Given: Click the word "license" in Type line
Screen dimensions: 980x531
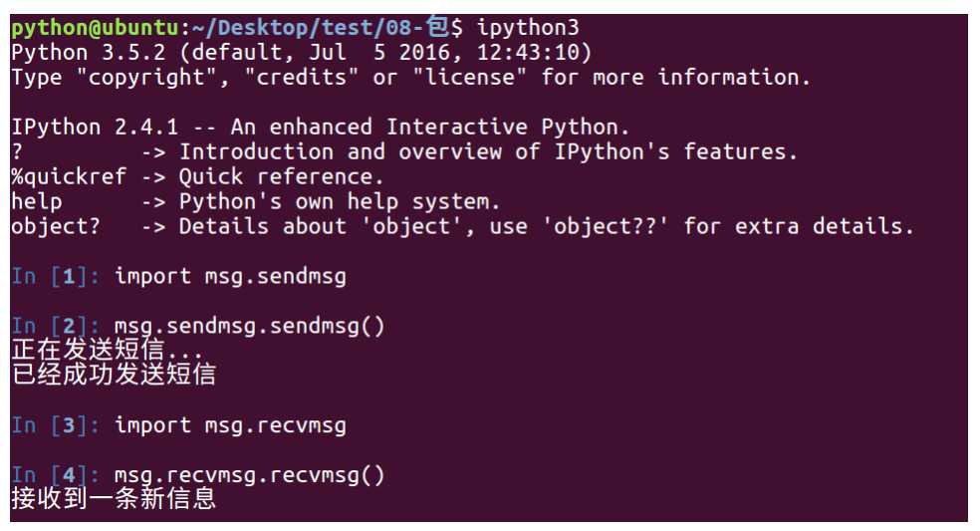Looking at the screenshot, I should (470, 78).
